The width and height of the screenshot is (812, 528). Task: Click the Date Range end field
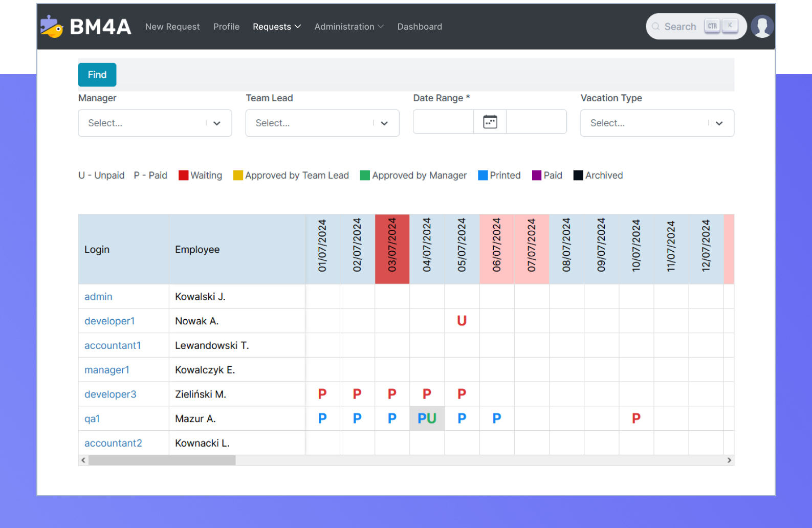coord(536,122)
